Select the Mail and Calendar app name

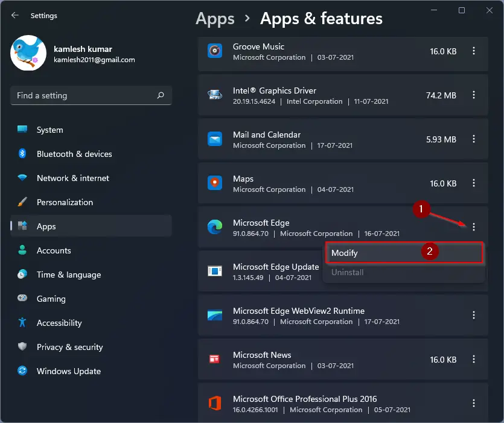(266, 135)
